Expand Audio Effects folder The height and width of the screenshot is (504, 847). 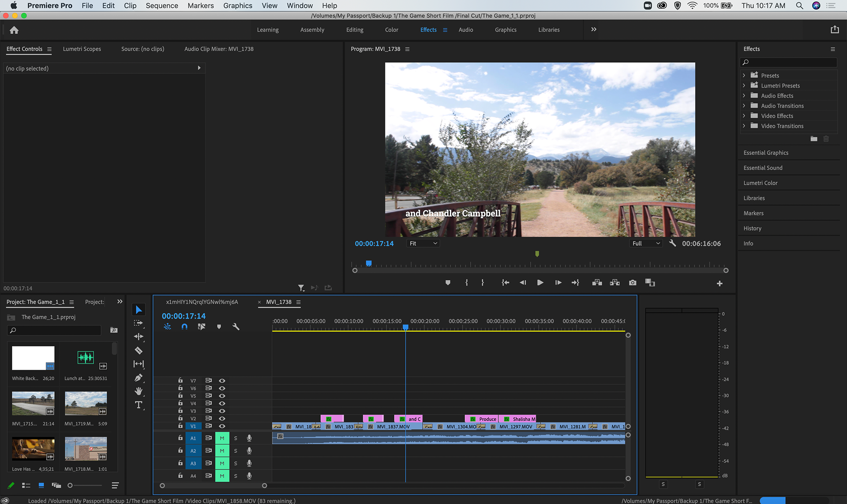744,96
